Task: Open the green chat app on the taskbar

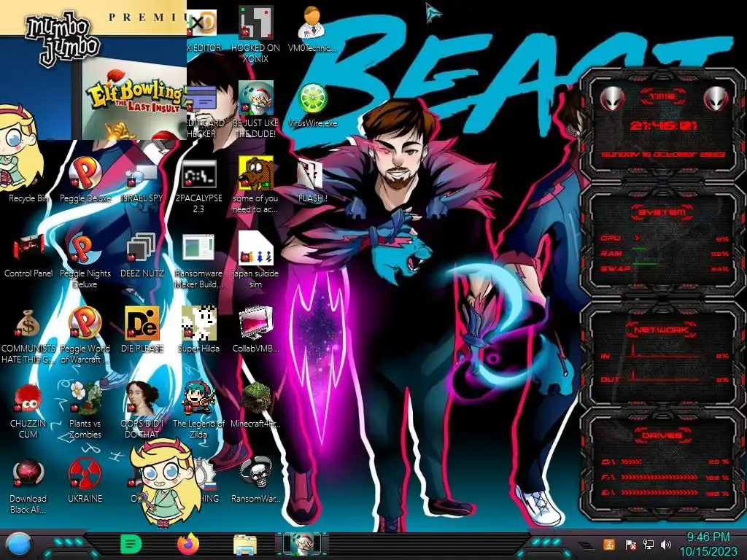Action: [131, 544]
